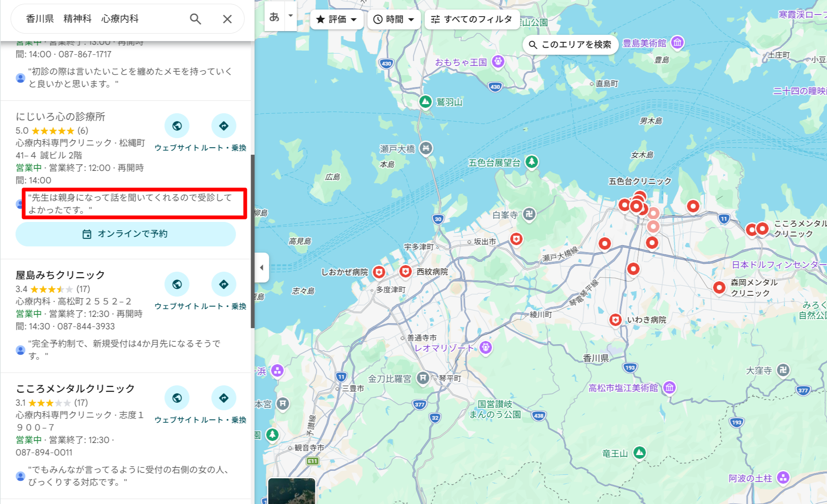Screen dimensions: 827x504
Task: Click 竜王山 mountain icon
Action: coord(639,453)
